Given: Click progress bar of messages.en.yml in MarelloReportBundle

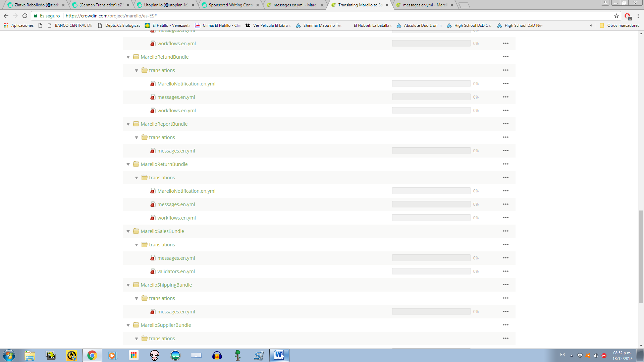Looking at the screenshot, I should [x=431, y=150].
